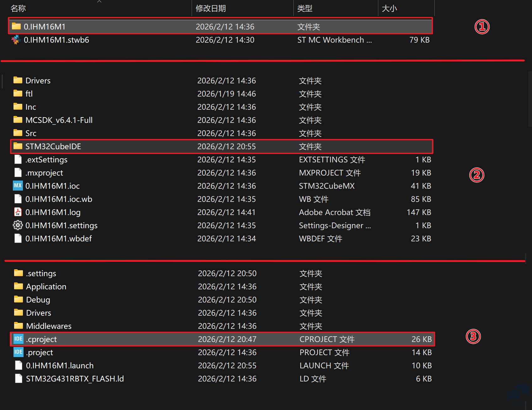
Task: Click the .settings folder icon
Action: (x=19, y=273)
